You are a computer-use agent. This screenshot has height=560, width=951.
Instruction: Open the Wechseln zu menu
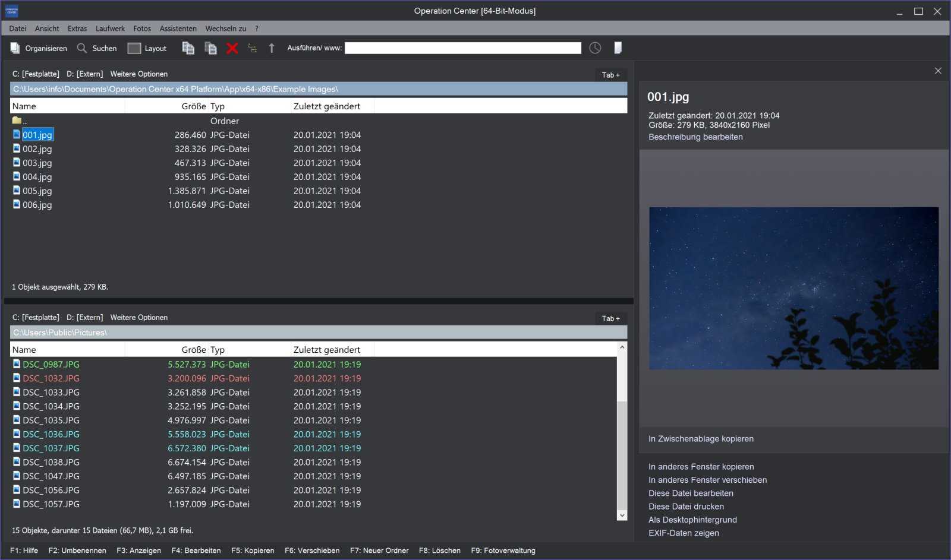pyautogui.click(x=226, y=29)
